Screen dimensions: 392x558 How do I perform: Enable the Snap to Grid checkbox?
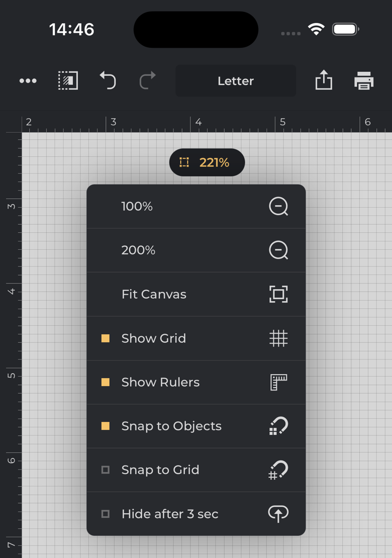tap(106, 470)
